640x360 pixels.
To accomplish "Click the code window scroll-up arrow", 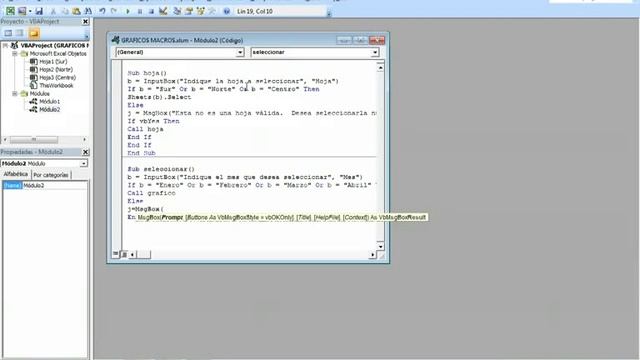I will (380, 68).
